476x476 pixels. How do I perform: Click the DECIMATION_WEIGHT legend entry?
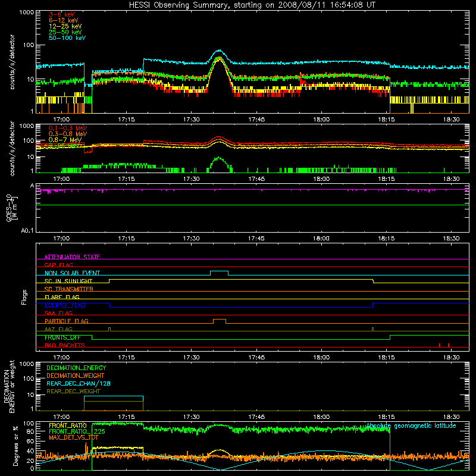click(x=76, y=376)
